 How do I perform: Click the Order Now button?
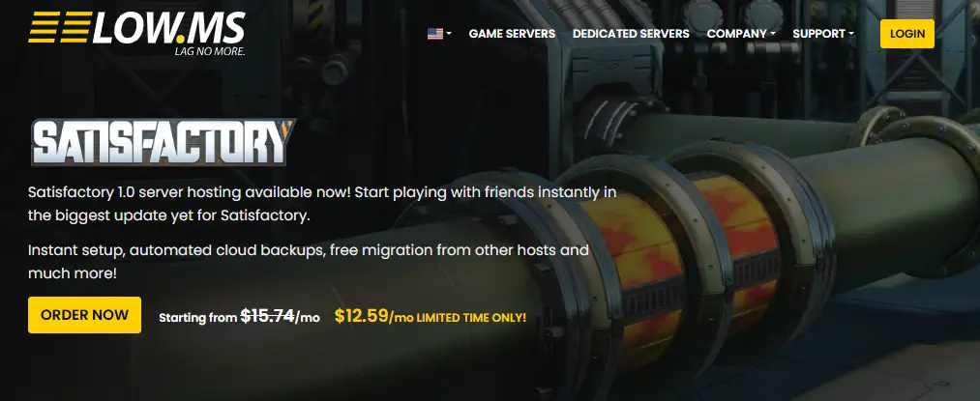pos(84,315)
